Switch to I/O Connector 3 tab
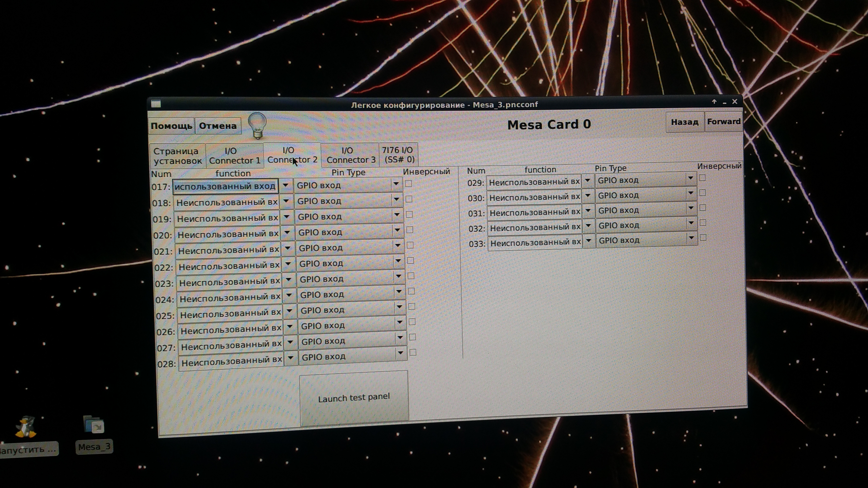 (x=350, y=155)
